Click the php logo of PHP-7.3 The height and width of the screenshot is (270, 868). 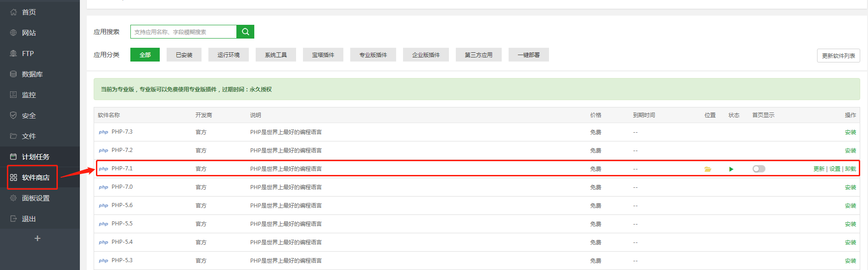pos(104,132)
